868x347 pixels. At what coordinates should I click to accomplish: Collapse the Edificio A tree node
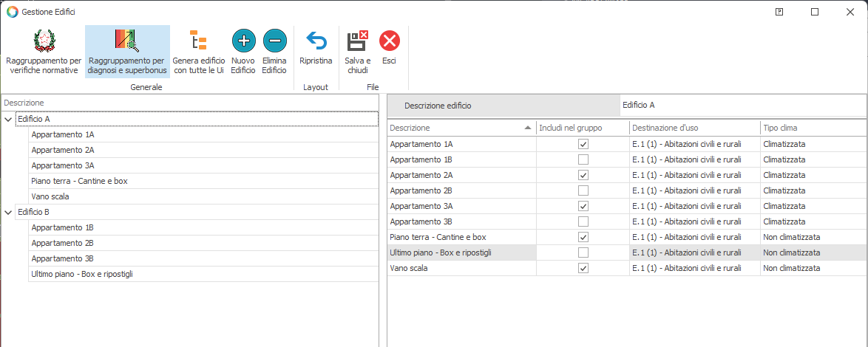(x=8, y=119)
